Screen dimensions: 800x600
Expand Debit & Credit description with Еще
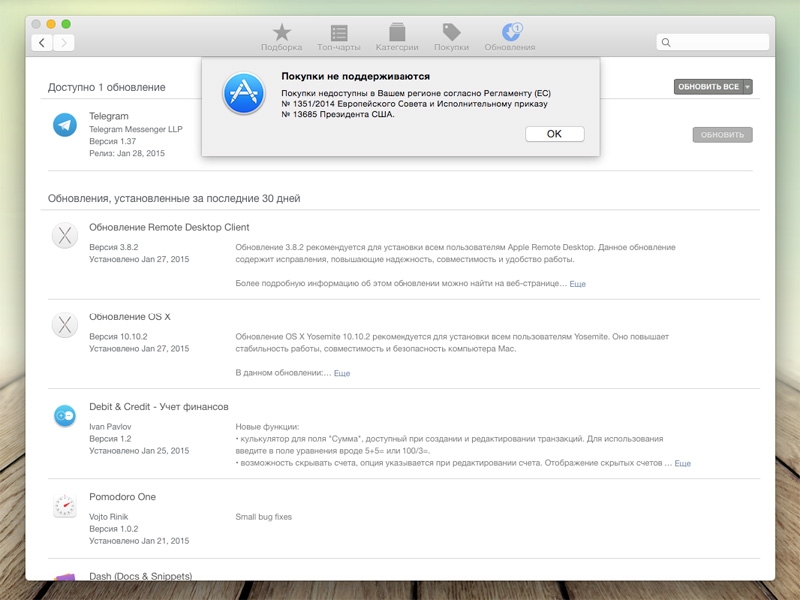pyautogui.click(x=682, y=464)
